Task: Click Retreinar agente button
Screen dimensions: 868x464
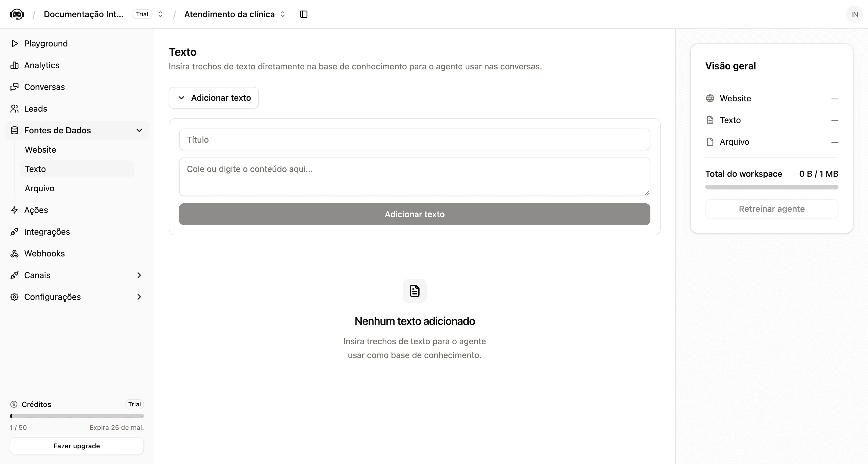Action: click(772, 209)
